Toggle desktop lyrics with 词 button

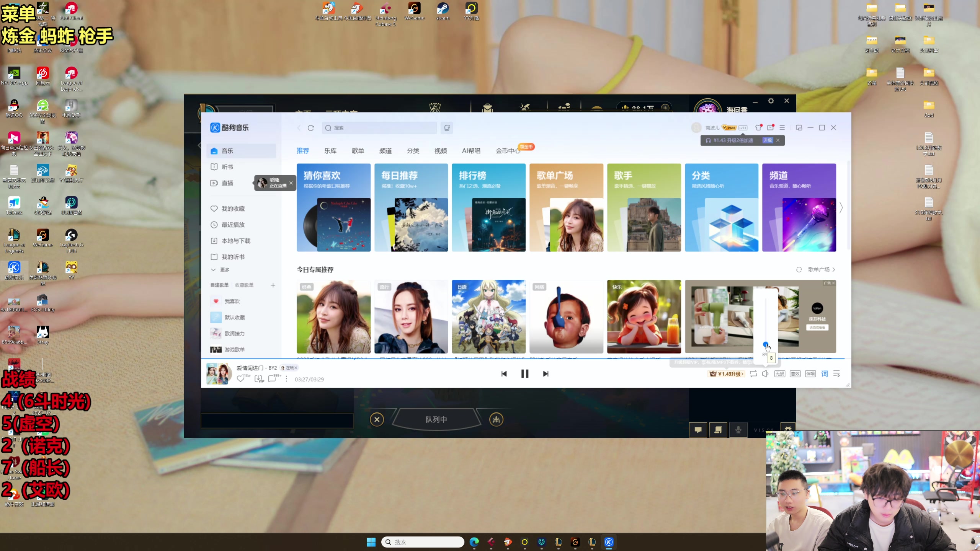click(824, 374)
